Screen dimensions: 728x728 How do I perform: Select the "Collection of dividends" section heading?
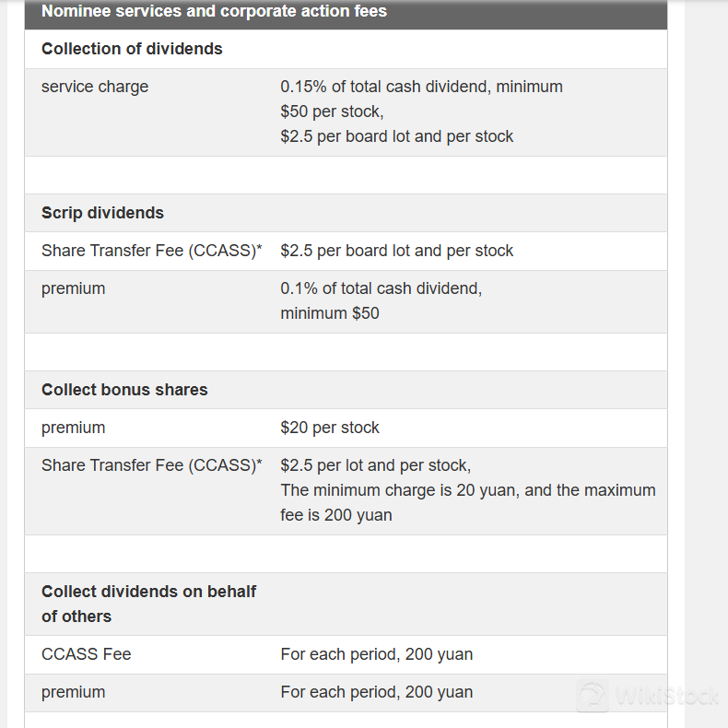point(132,49)
